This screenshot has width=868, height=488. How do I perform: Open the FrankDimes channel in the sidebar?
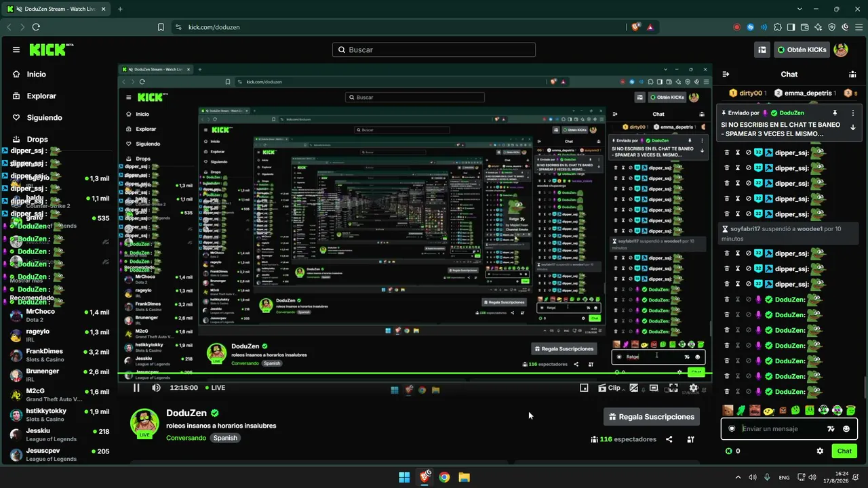point(60,354)
